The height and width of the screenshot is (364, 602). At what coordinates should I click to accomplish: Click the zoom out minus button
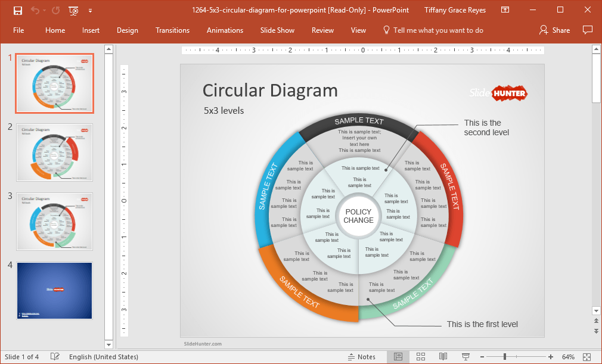(x=482, y=357)
